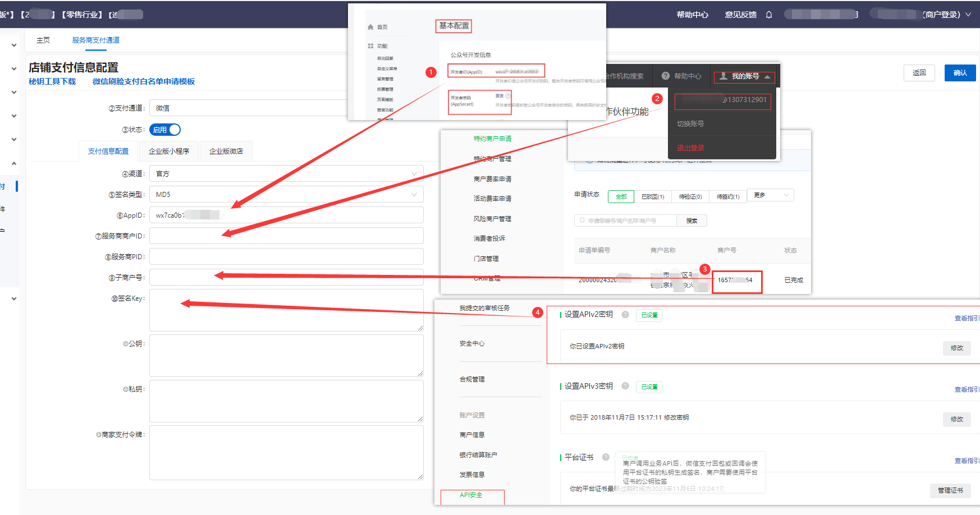Collapse the expanded left sidebar section chevron
Viewport: 980px width, 515px height.
pos(13,163)
